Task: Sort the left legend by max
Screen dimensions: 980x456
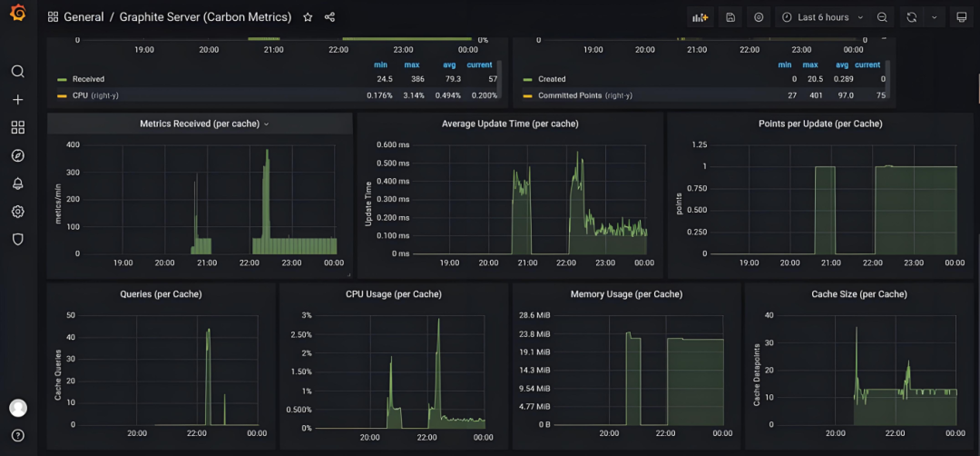Action: click(x=412, y=64)
